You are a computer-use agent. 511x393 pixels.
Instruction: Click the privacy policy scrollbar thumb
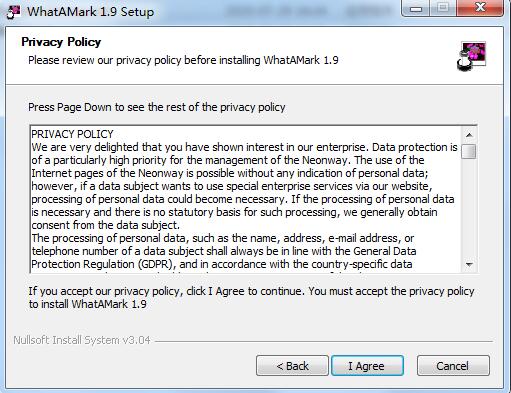tap(469, 151)
